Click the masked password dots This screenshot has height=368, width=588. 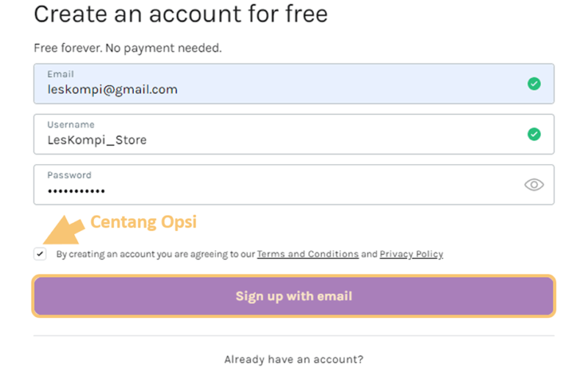[76, 191]
